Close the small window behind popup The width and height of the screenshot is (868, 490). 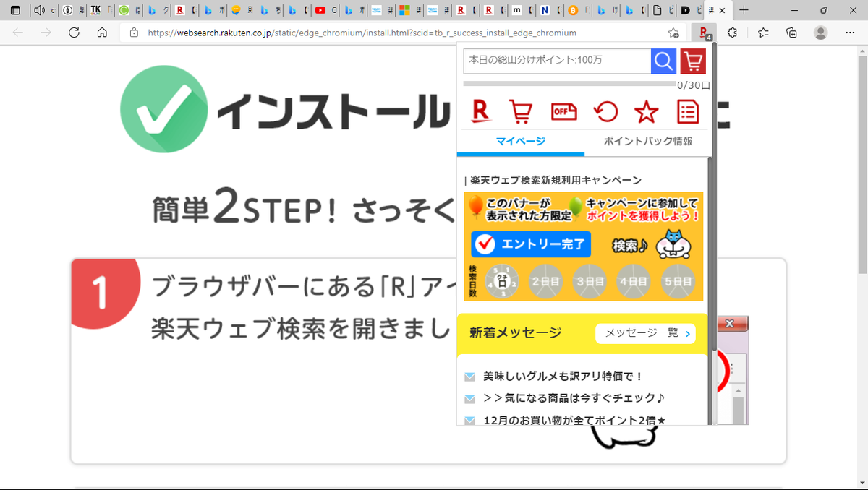[730, 323]
